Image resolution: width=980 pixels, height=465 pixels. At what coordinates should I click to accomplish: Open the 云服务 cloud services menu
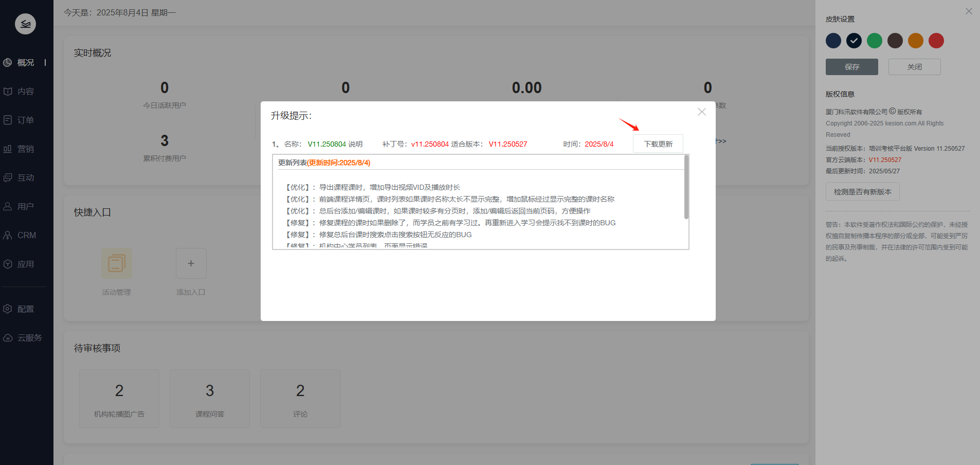coord(29,338)
